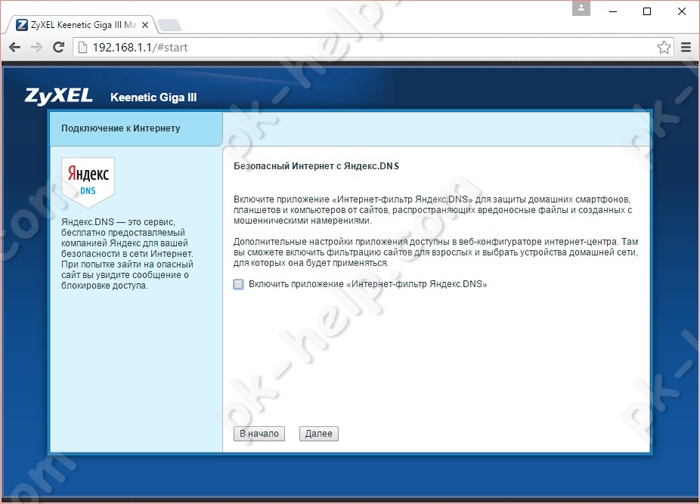Click paragraph starting Включите приложение
Viewport: 700px width, 504px height.
click(433, 210)
